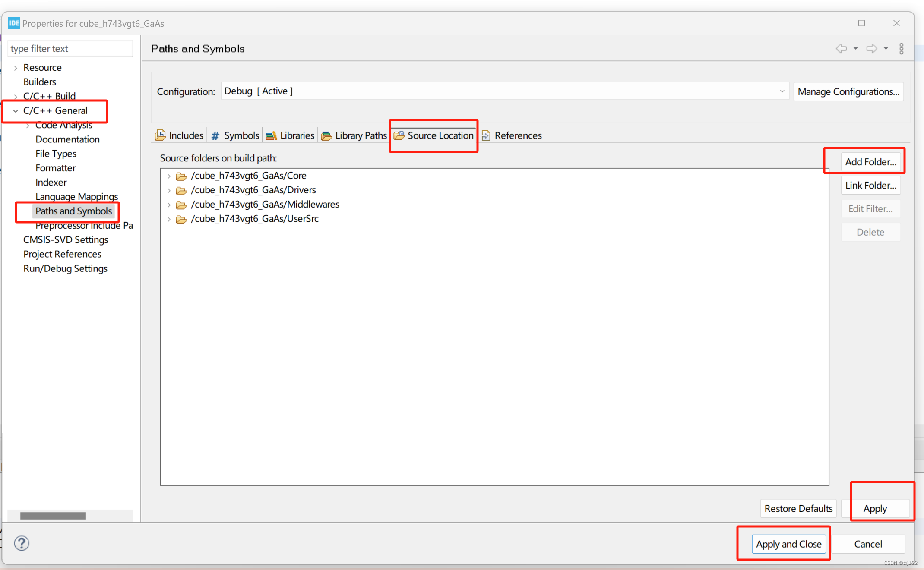
Task: Open the view menu via three-dot icon
Action: coord(902,48)
